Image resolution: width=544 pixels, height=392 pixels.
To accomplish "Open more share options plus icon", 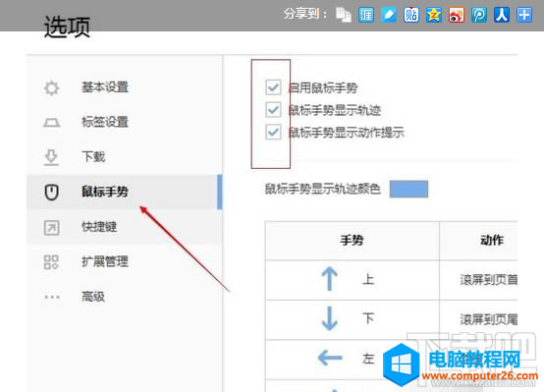I will (x=524, y=15).
